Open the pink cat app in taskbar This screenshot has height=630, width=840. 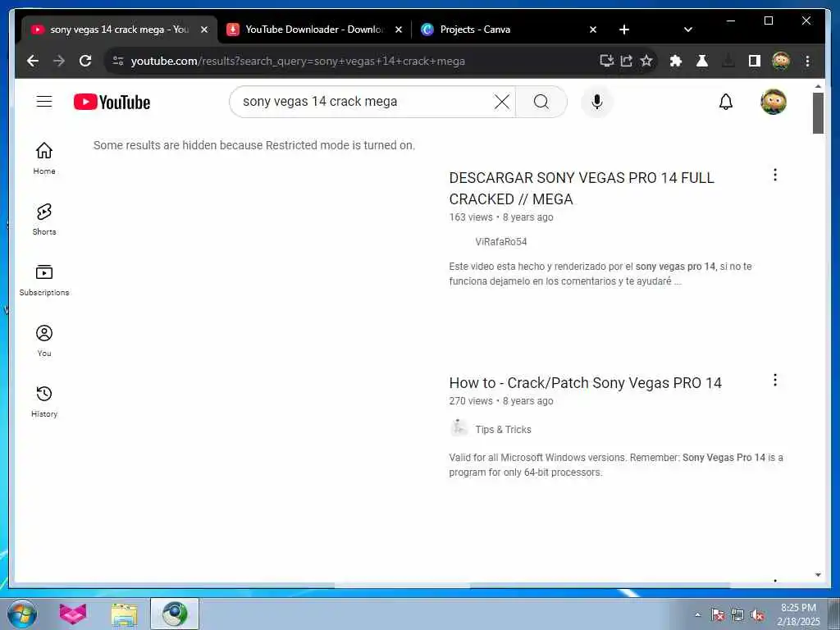73,614
